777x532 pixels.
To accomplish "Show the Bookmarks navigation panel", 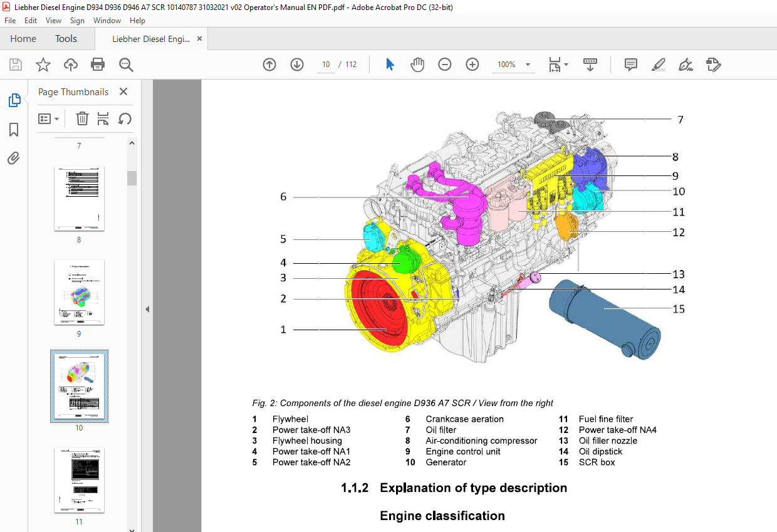I will [x=14, y=130].
